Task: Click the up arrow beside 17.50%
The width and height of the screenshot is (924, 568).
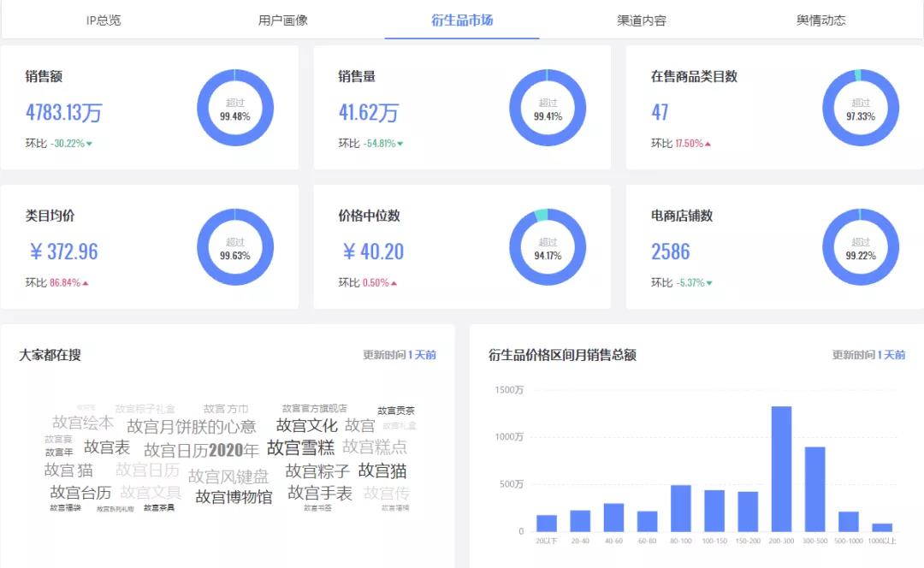Action: (708, 144)
